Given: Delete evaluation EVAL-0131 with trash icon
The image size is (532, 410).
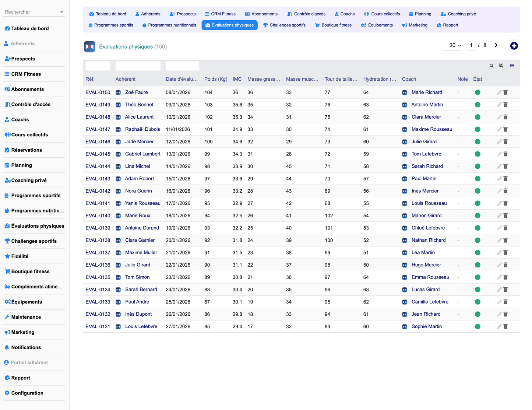Looking at the screenshot, I should coord(505,326).
